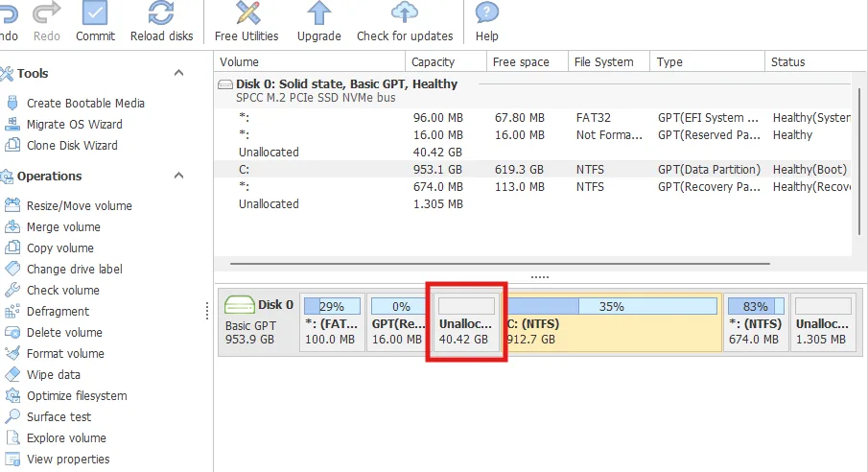Select the 674.0 MB Recovery partition row

pyautogui.click(x=532, y=187)
